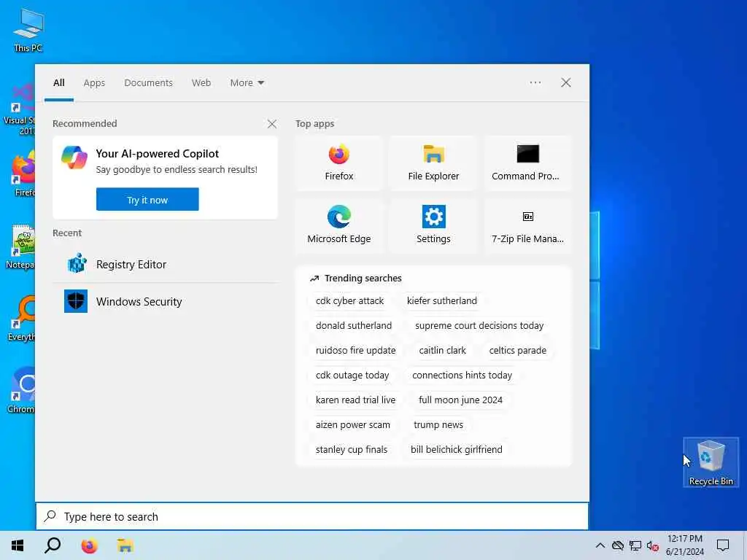
Task: Click the Show desktop strip
Action: 744,545
